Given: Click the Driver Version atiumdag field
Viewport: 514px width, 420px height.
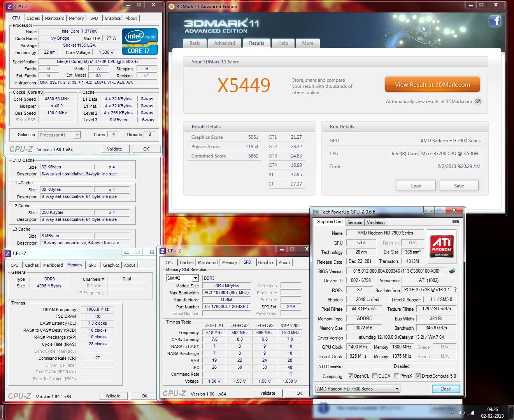Looking at the screenshot, I should tap(402, 337).
